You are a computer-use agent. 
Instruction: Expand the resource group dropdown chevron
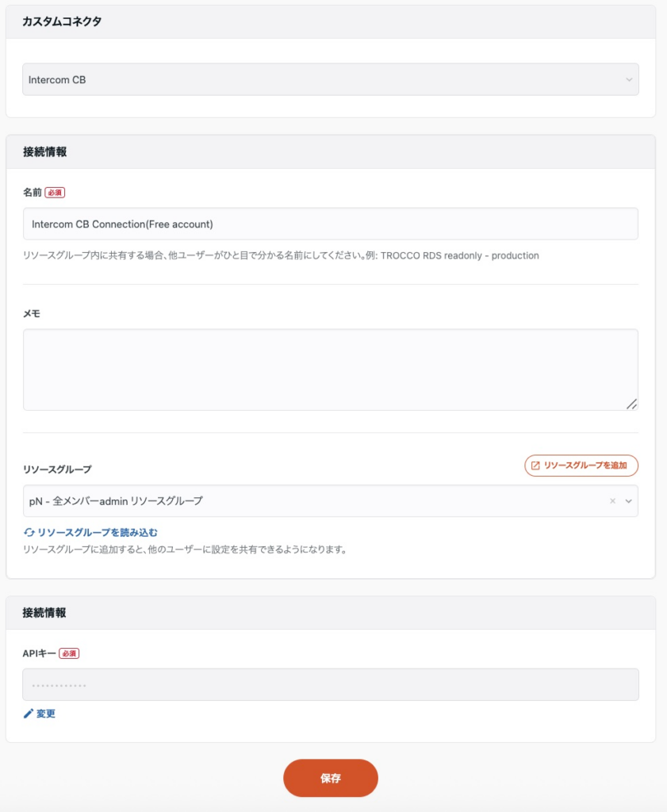[629, 501]
